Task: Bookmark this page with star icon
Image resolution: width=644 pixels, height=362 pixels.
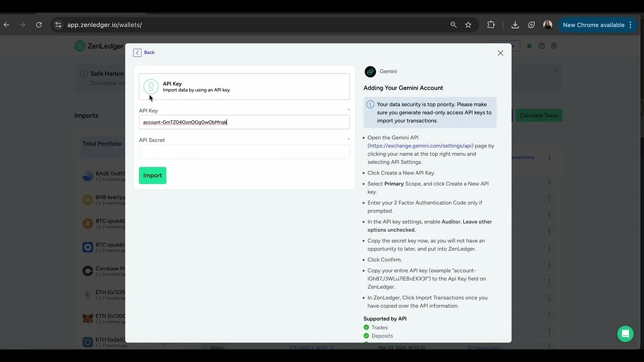Action: (468, 25)
